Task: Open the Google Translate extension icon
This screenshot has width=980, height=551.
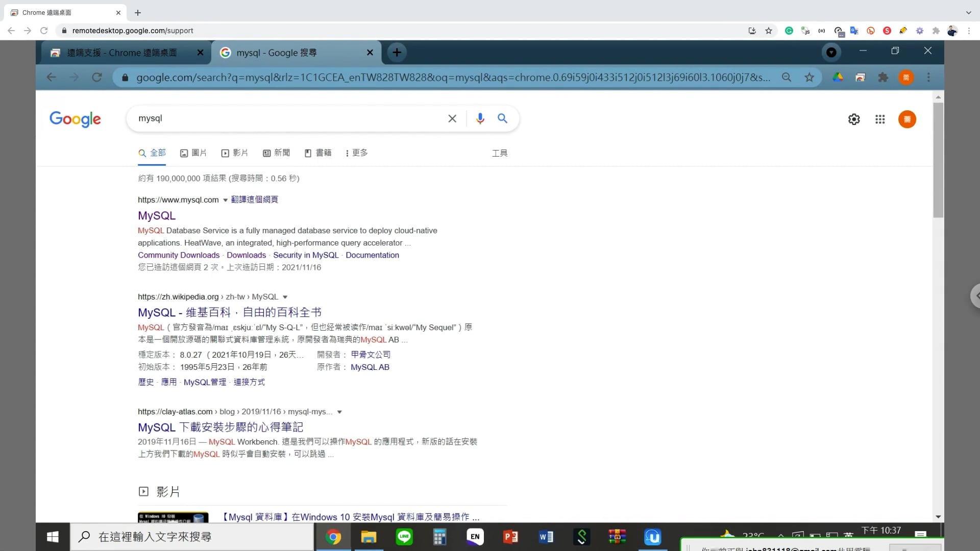Action: 854,31
